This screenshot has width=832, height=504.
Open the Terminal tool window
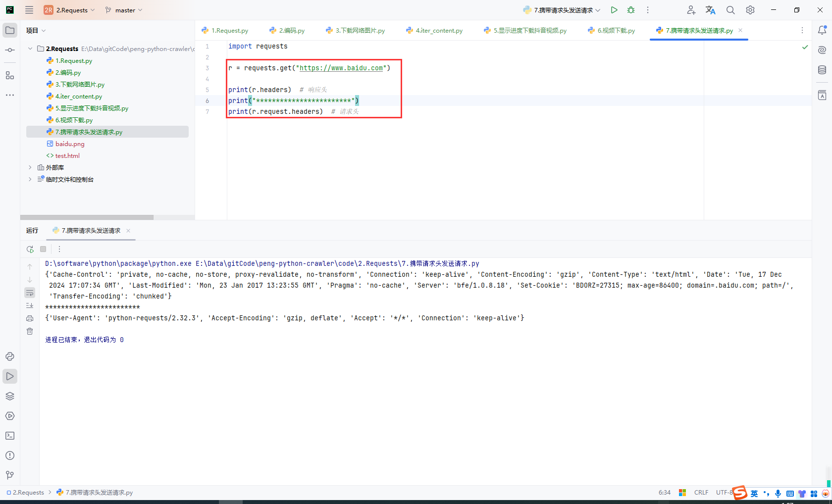pos(10,436)
